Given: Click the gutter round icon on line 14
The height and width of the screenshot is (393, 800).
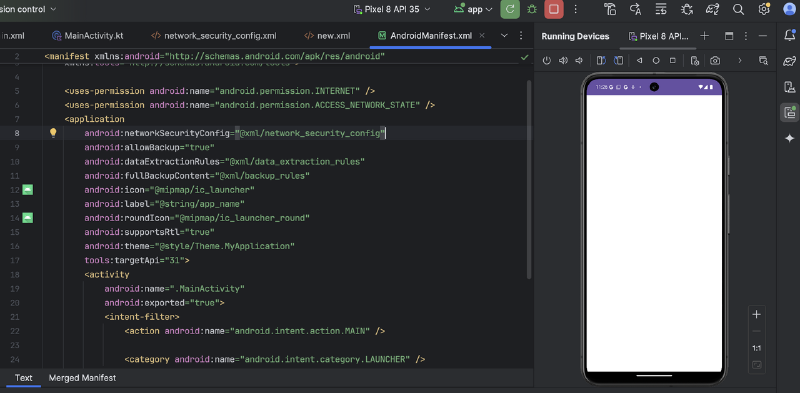Looking at the screenshot, I should click(28, 218).
